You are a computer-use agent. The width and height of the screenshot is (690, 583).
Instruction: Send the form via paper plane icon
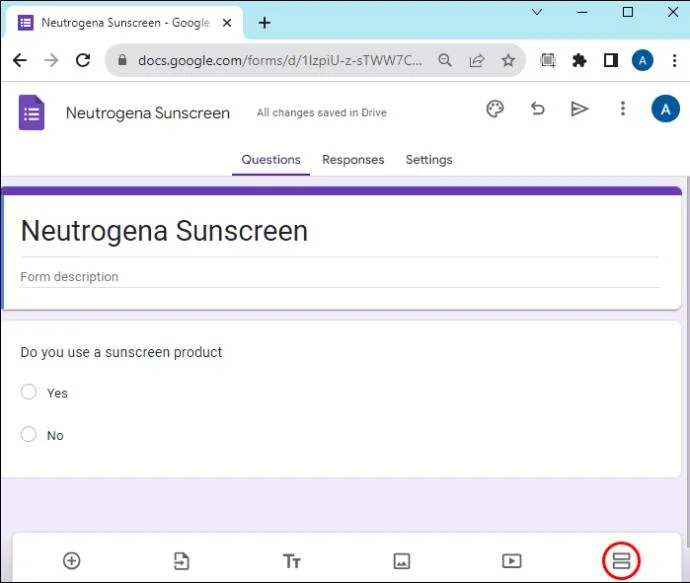(x=579, y=109)
